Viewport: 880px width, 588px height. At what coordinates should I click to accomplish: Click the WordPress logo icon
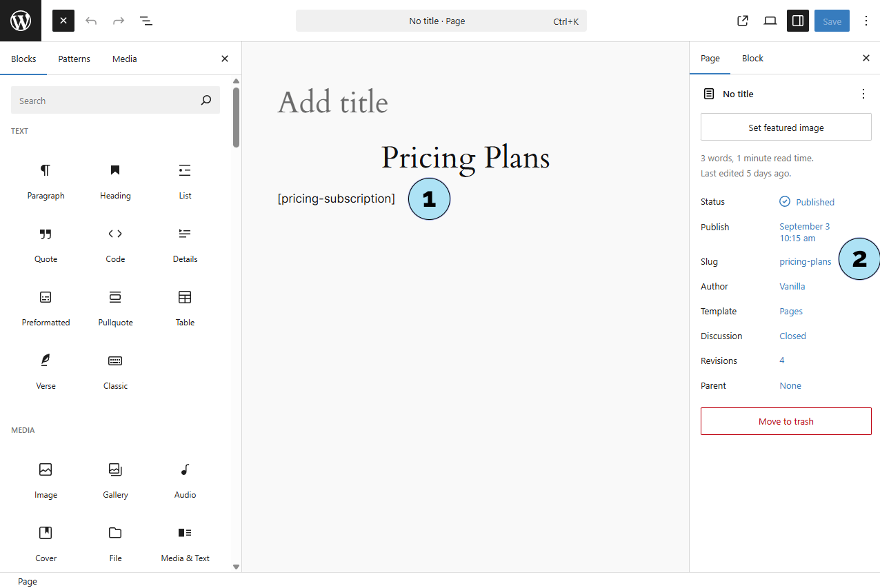(21, 21)
